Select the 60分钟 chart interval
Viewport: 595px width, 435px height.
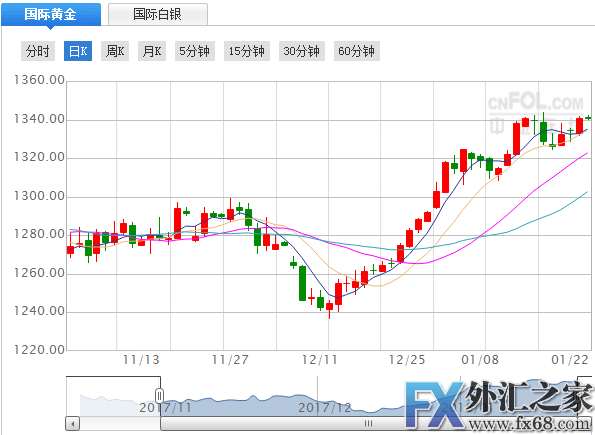coord(357,51)
